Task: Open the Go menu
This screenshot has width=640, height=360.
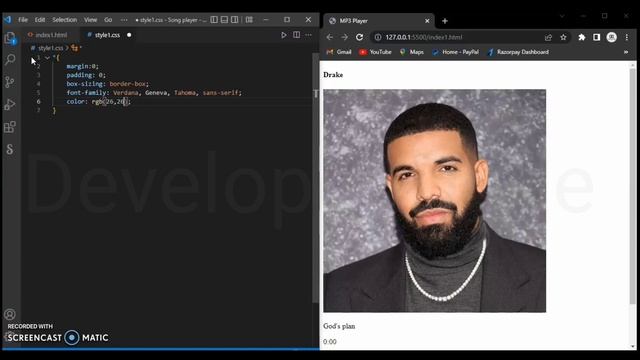Action: click(108, 20)
